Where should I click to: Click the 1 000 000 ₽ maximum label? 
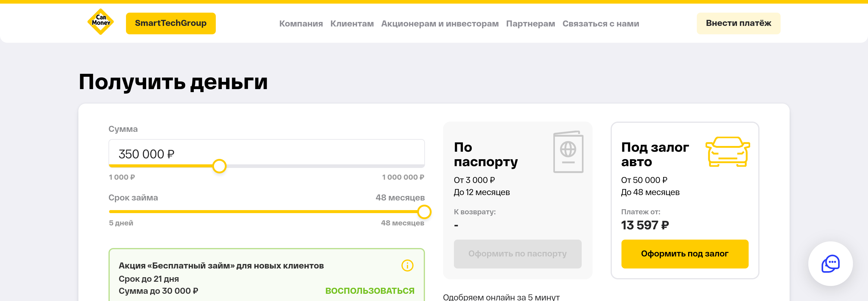403,177
